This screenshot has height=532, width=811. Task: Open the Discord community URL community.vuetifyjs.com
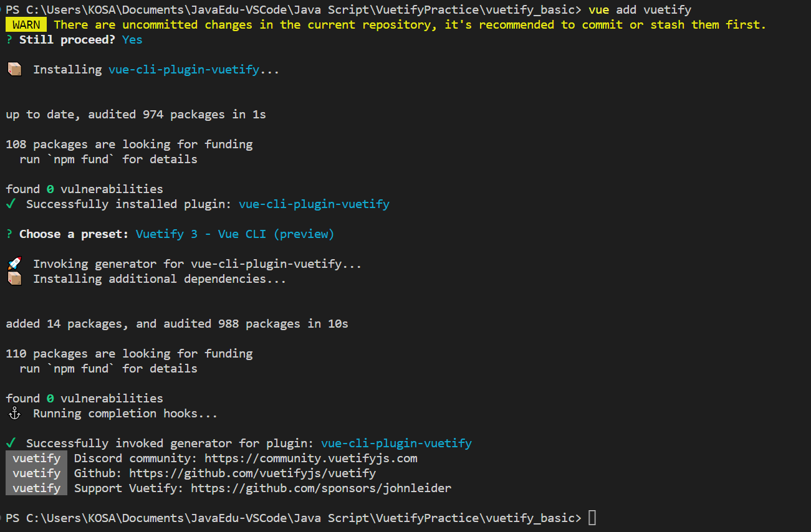point(311,458)
